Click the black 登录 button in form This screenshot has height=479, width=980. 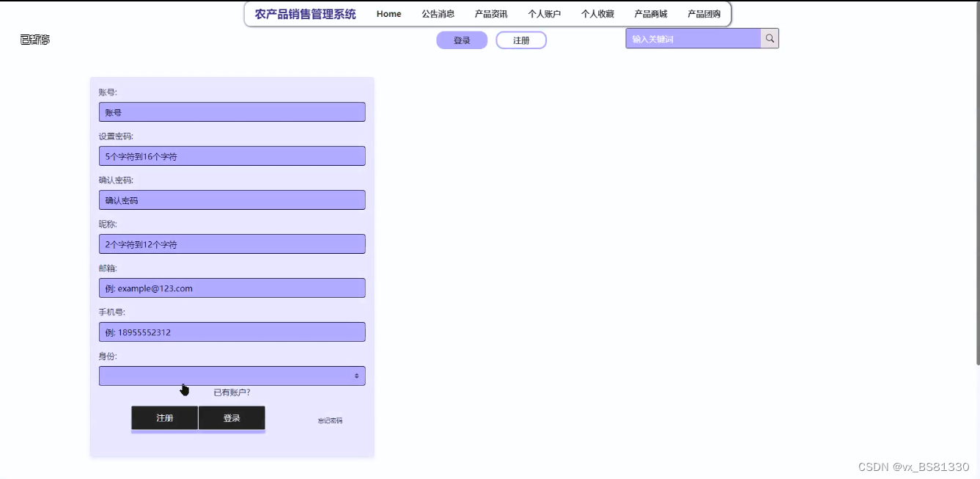232,418
